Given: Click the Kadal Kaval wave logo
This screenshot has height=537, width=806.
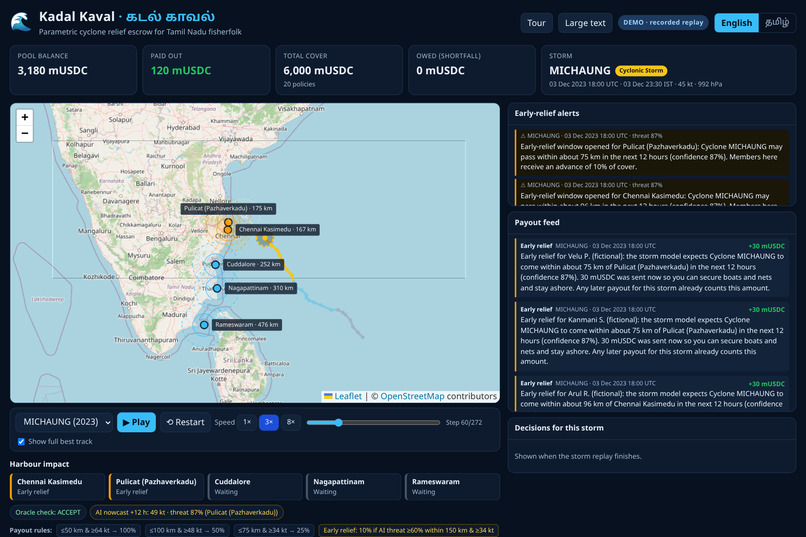Looking at the screenshot, I should [21, 22].
